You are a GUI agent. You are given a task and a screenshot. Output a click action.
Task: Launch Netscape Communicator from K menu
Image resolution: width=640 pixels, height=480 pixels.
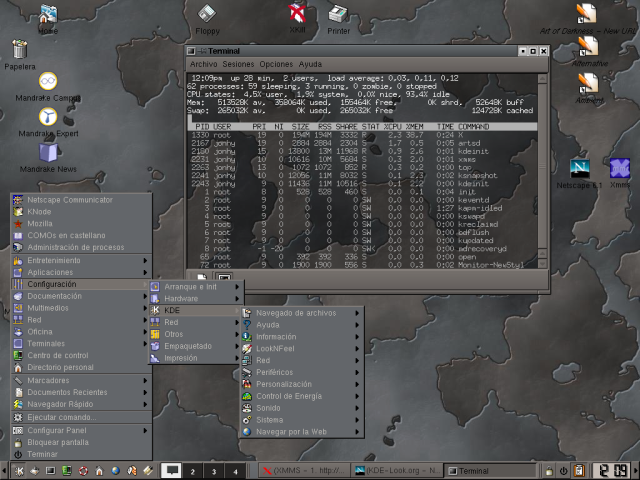click(81, 200)
